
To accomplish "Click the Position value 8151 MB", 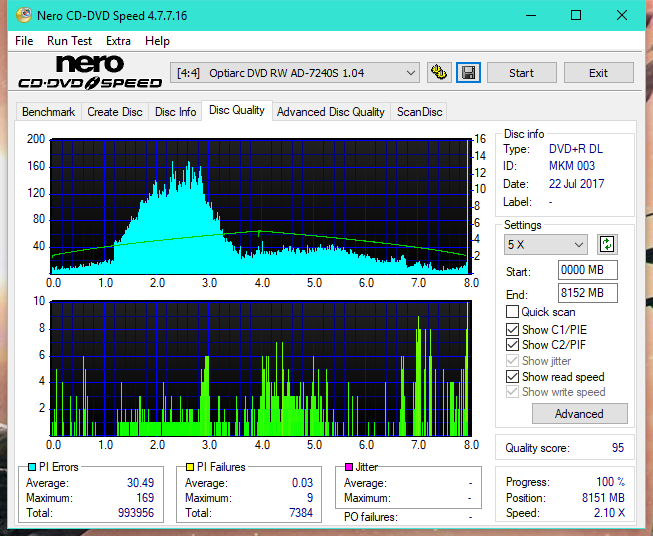I will tap(603, 498).
